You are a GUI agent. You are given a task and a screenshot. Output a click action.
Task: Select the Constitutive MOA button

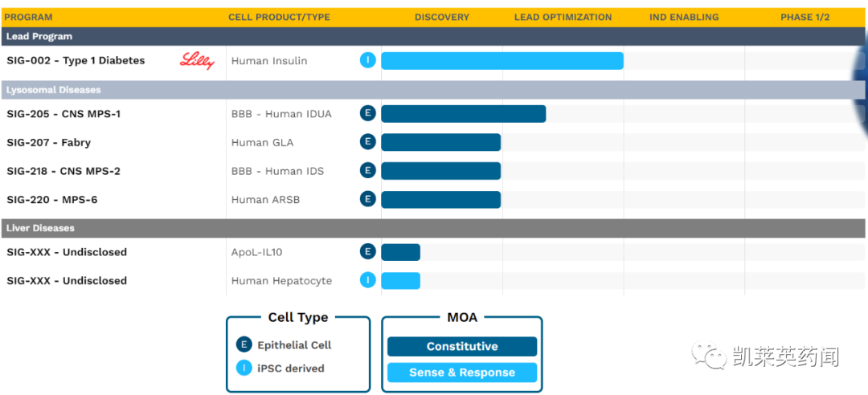(x=462, y=346)
